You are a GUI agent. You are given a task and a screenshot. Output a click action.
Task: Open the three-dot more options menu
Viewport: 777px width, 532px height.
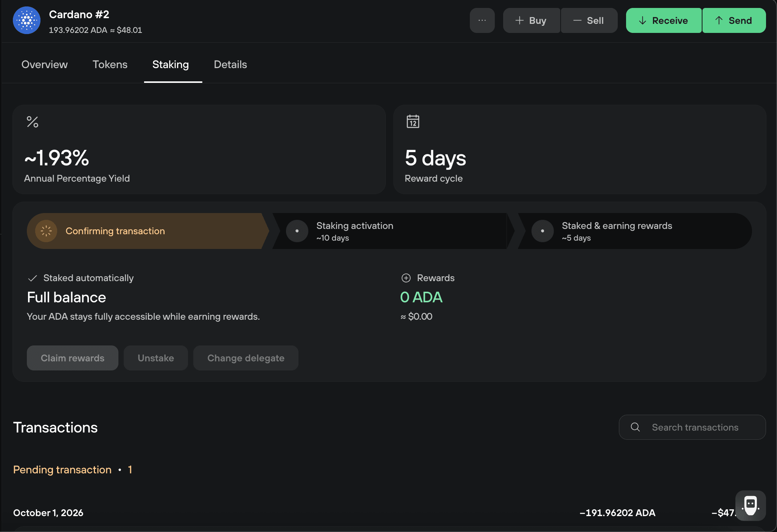(x=482, y=20)
